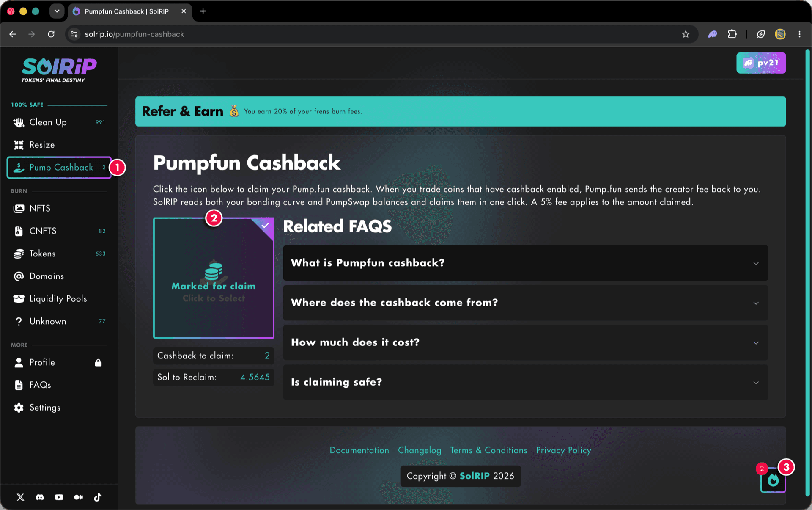The width and height of the screenshot is (812, 510).
Task: Bookmark this page with star icon
Action: point(686,34)
